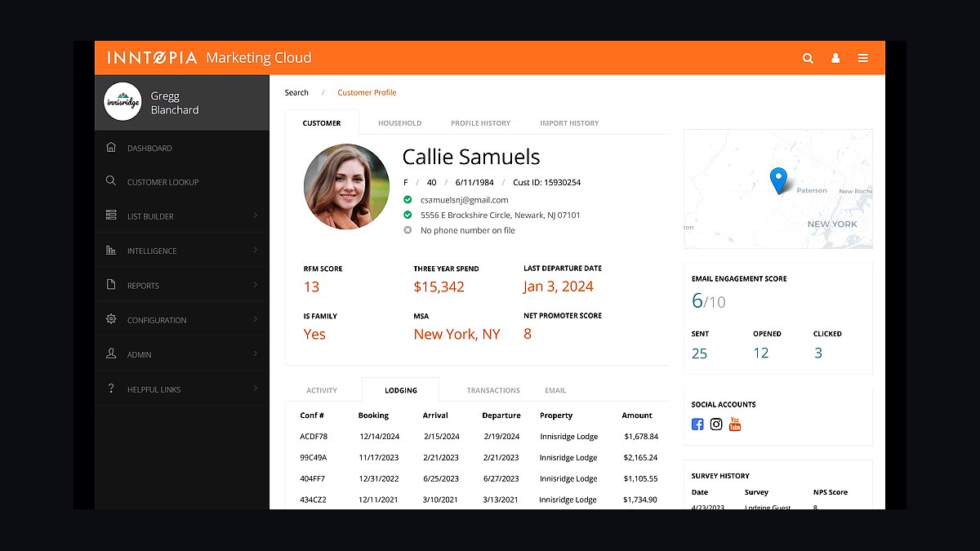Click the Gregg Blanchard user name
The image size is (980, 551).
[x=175, y=103]
